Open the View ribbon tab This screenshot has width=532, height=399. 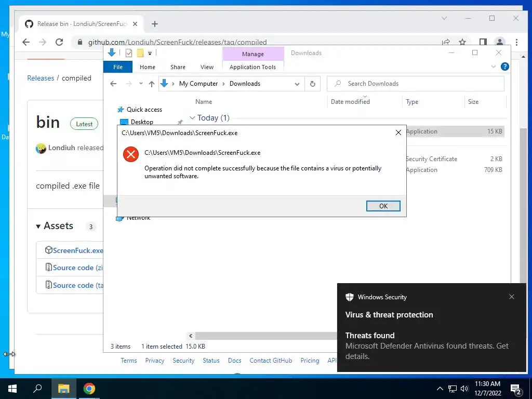(x=207, y=67)
